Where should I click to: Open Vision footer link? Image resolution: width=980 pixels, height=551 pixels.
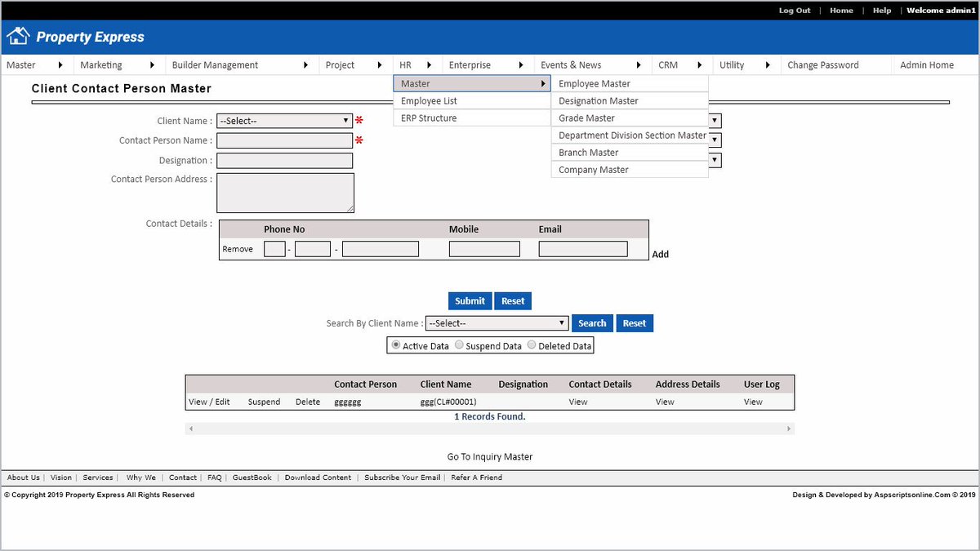(61, 478)
